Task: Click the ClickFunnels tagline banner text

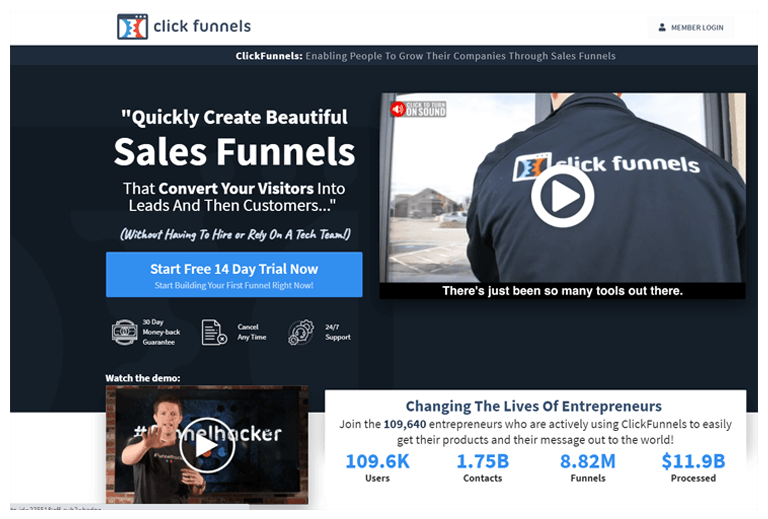Action: 425,56
